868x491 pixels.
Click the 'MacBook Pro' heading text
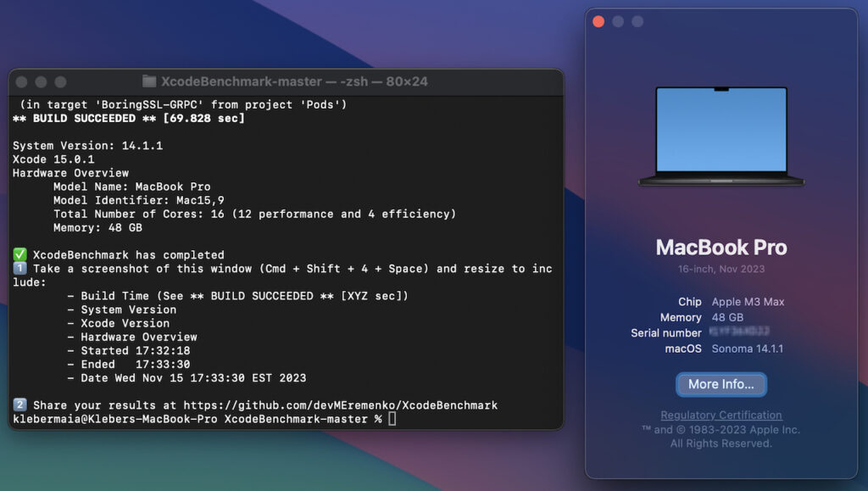(x=721, y=247)
